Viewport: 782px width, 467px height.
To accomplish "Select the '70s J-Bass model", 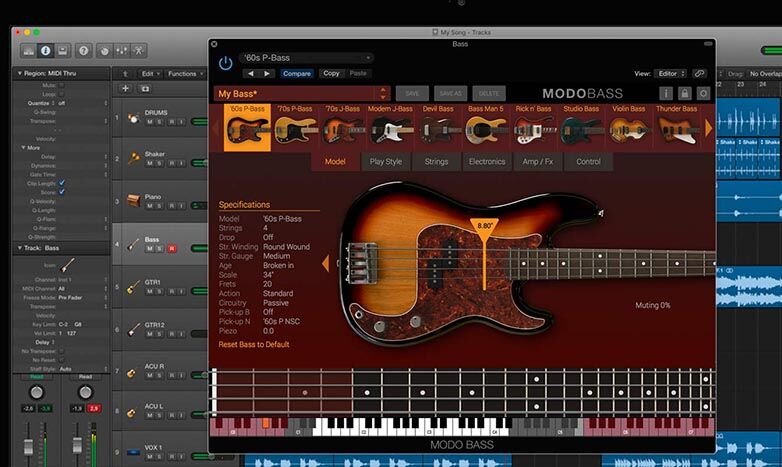I will 343,128.
